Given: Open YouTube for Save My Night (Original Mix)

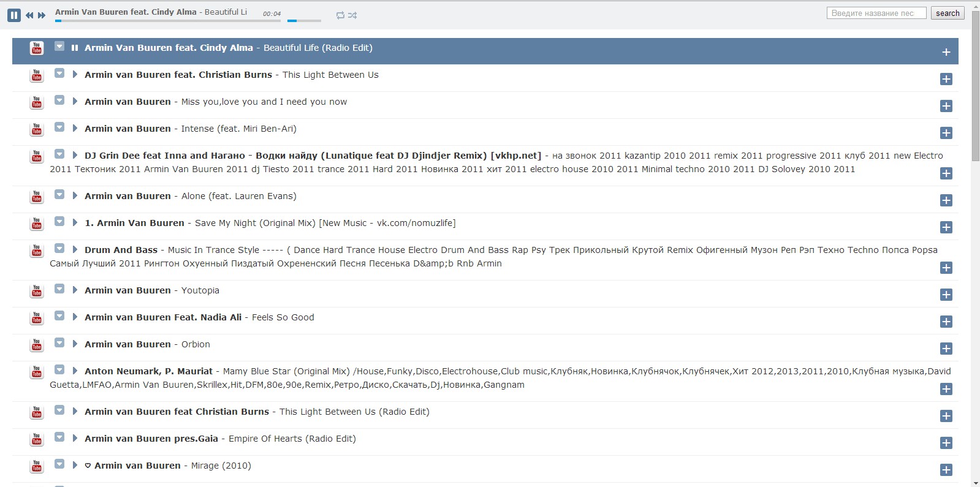Looking at the screenshot, I should tap(37, 224).
